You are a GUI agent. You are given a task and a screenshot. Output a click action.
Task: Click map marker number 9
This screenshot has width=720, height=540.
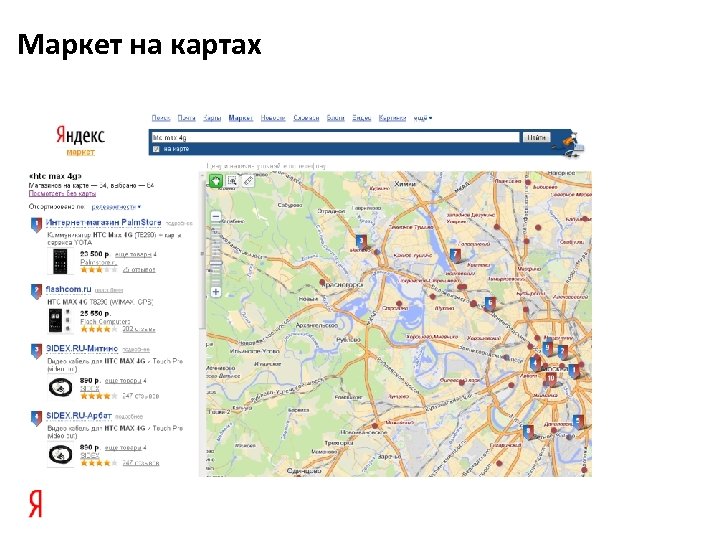pyautogui.click(x=547, y=349)
